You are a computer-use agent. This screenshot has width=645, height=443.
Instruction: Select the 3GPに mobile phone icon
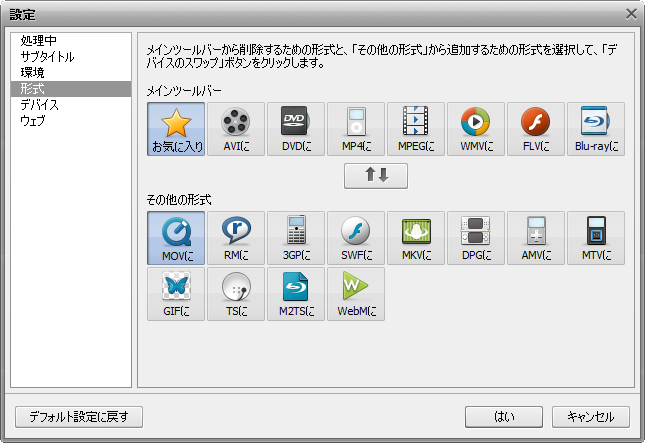tap(296, 238)
